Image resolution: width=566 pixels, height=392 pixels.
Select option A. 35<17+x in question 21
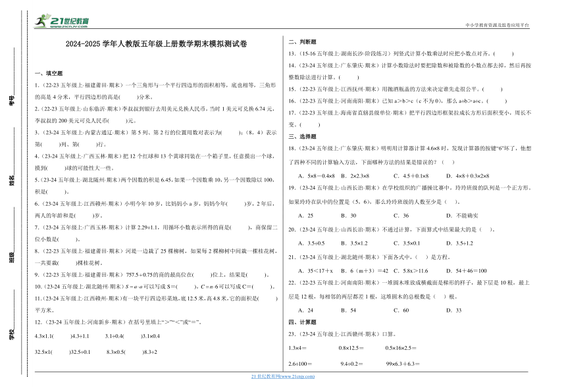[315, 271]
